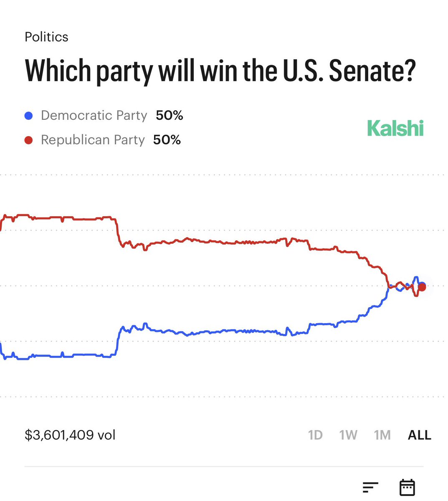
Task: Click the red endpoint marker on chart
Action: tap(422, 287)
